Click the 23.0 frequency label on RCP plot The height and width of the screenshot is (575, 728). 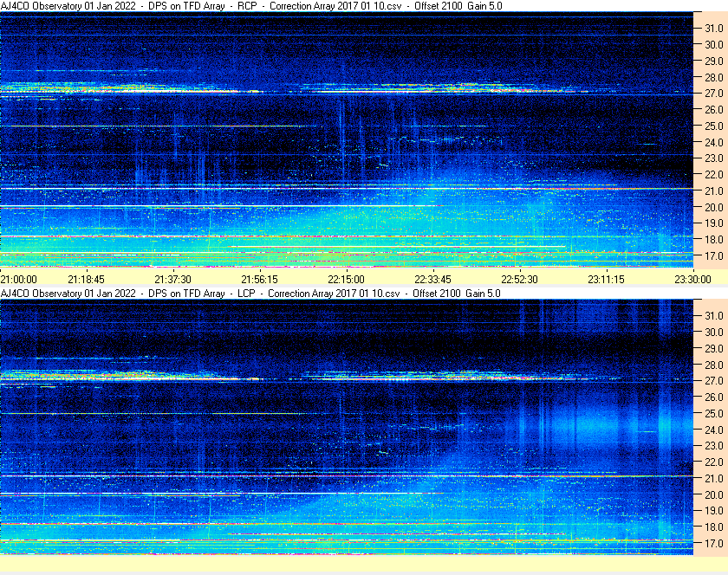(x=714, y=158)
